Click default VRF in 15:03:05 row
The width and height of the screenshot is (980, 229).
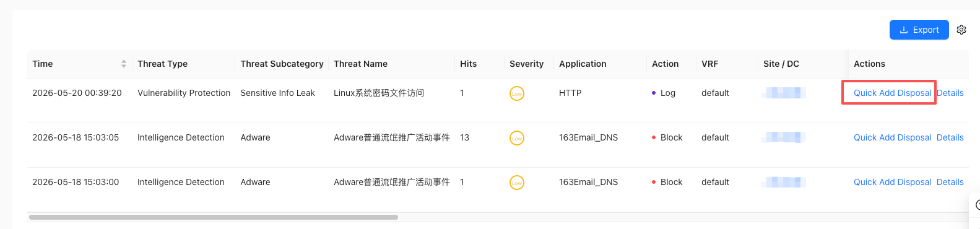coord(715,137)
